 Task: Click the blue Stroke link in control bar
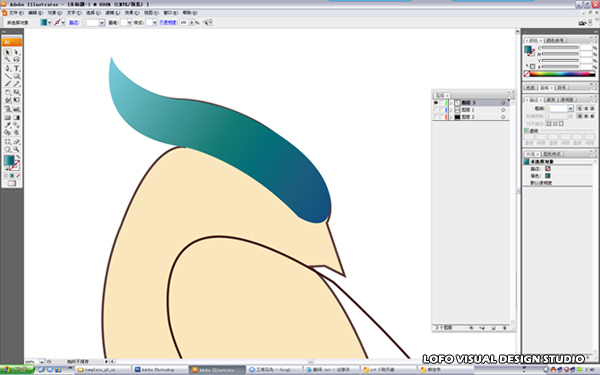click(73, 23)
